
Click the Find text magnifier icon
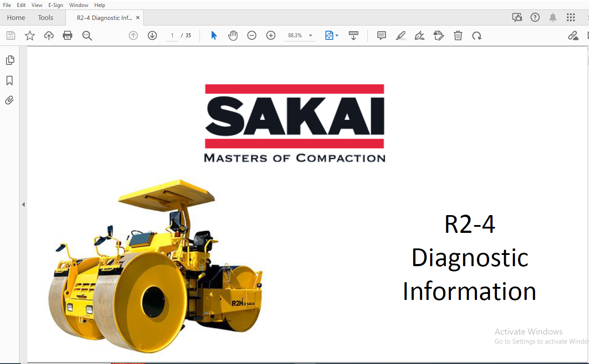(87, 35)
